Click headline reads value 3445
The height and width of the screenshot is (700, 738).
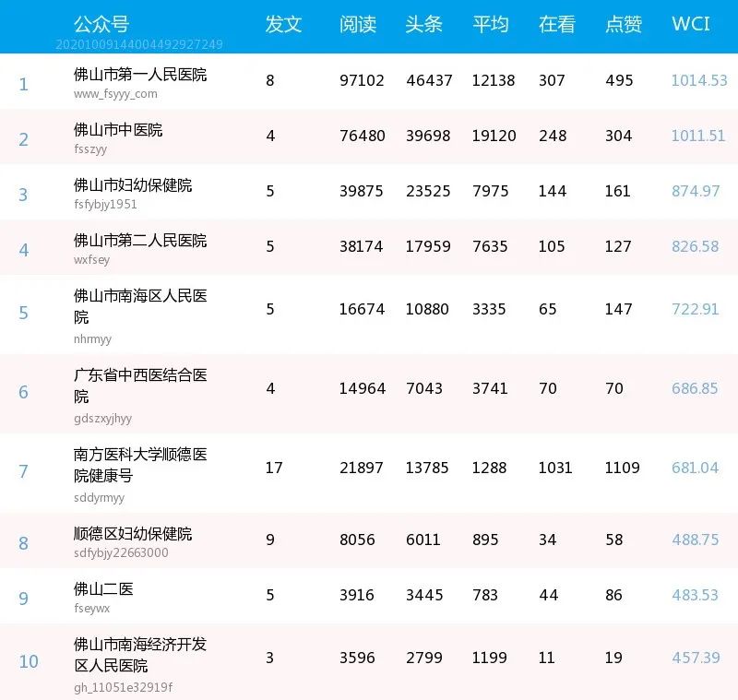tap(424, 595)
